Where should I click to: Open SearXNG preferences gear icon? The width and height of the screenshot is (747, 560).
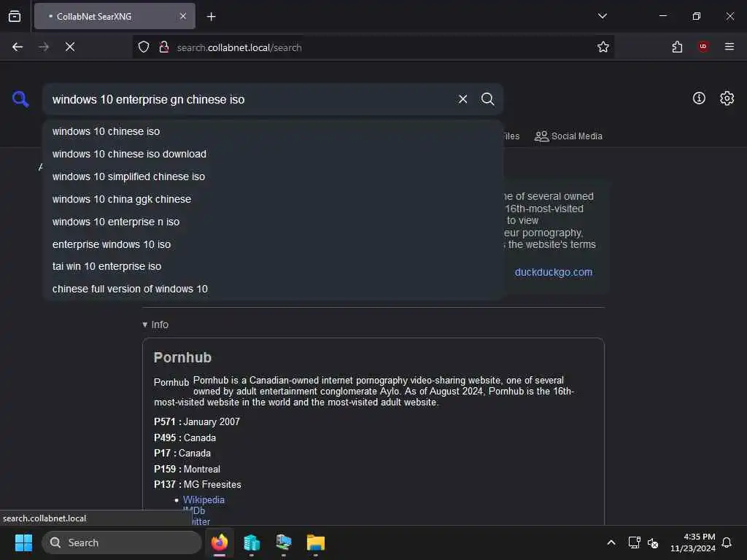[727, 98]
